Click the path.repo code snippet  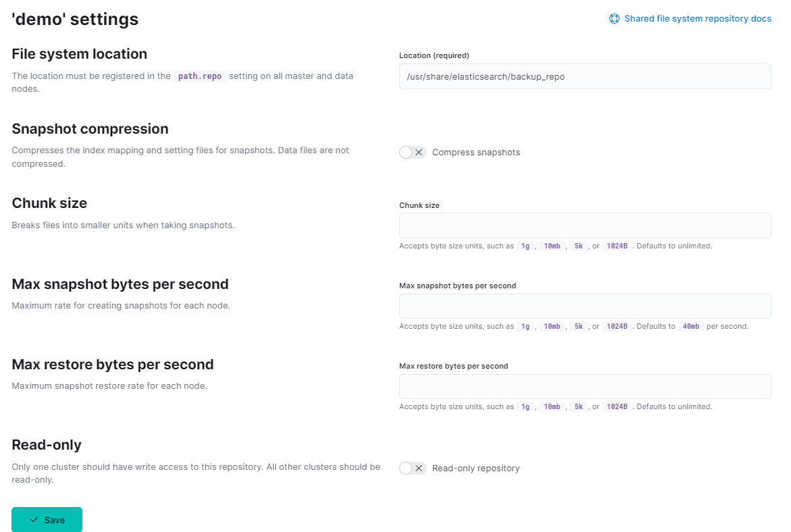199,76
